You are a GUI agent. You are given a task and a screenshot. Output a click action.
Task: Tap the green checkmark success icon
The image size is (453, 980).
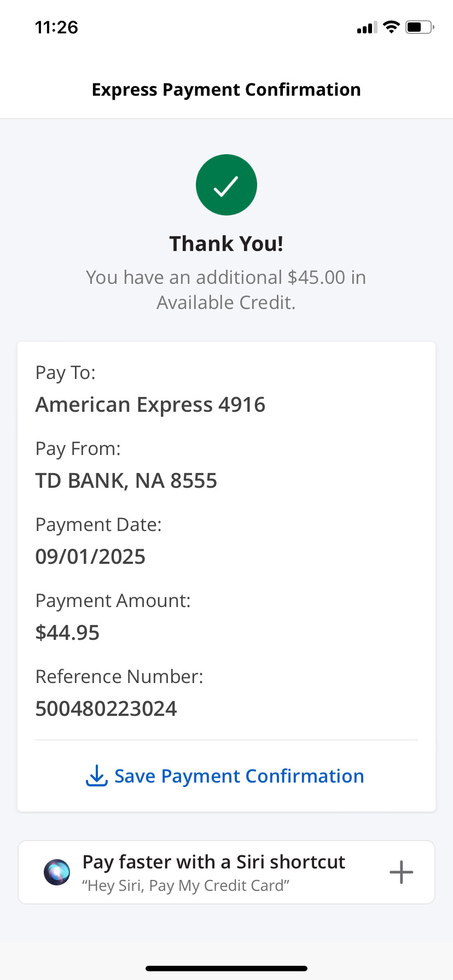pyautogui.click(x=226, y=185)
